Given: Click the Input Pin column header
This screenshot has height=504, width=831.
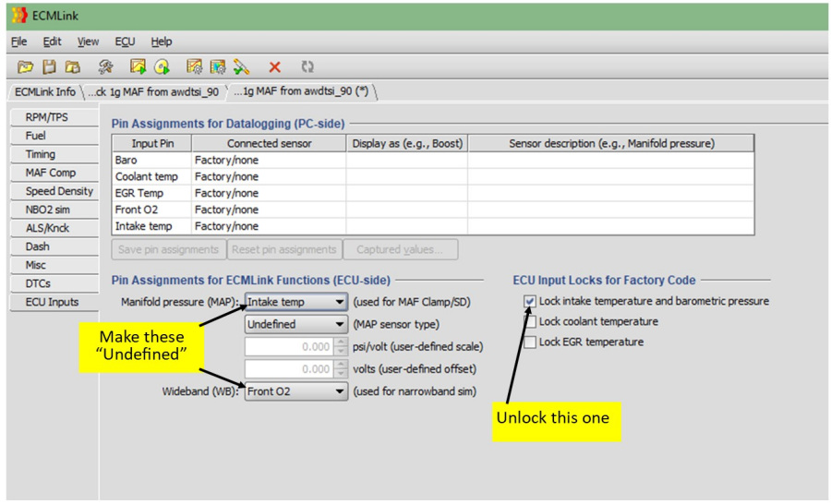Looking at the screenshot, I should point(152,144).
